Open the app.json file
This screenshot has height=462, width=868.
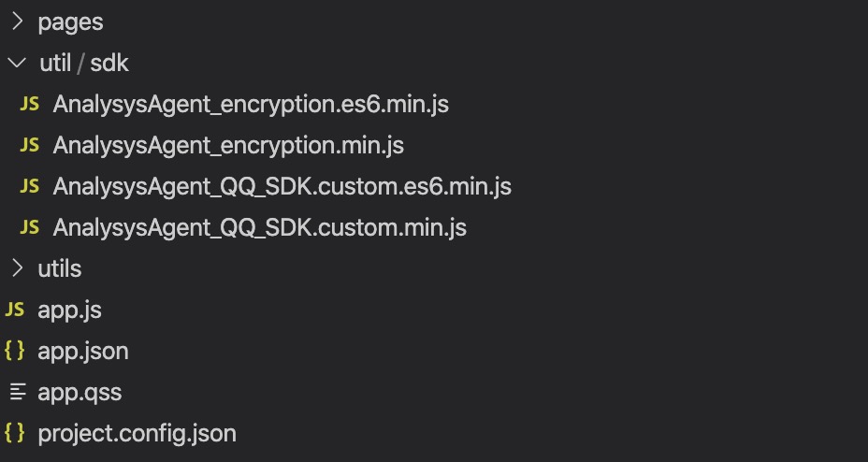[x=83, y=352]
